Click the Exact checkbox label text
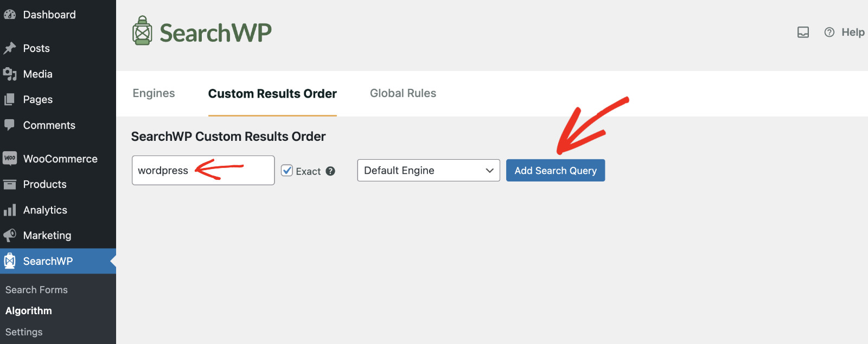Image resolution: width=868 pixels, height=344 pixels. point(308,171)
